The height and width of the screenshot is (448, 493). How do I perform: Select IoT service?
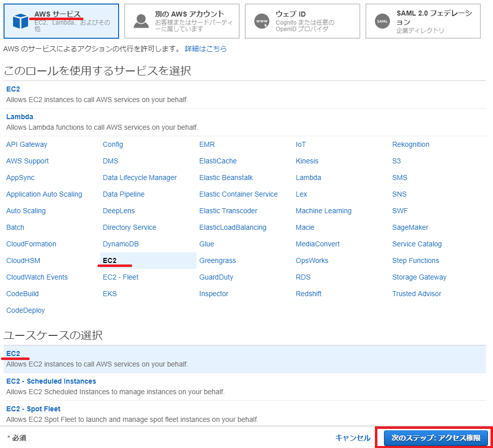[x=301, y=144]
